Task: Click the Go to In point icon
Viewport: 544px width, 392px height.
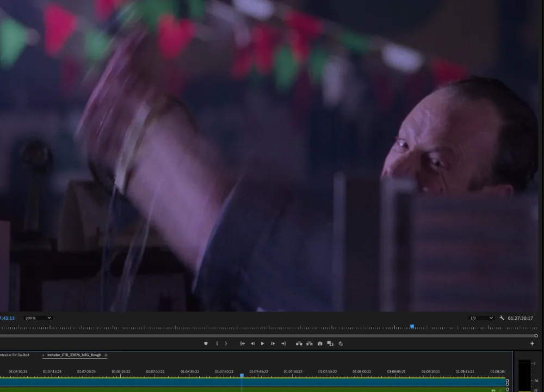Action: [243, 344]
